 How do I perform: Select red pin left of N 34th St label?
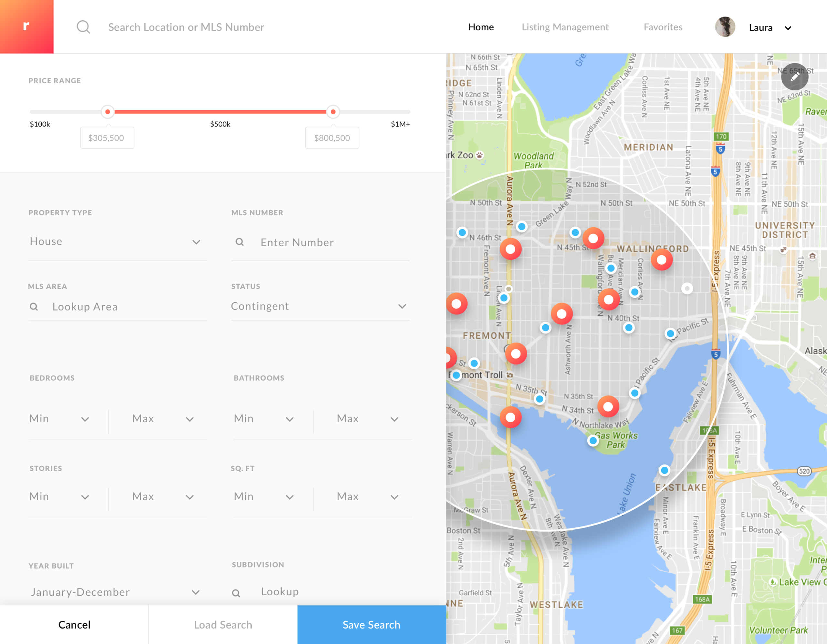click(510, 417)
